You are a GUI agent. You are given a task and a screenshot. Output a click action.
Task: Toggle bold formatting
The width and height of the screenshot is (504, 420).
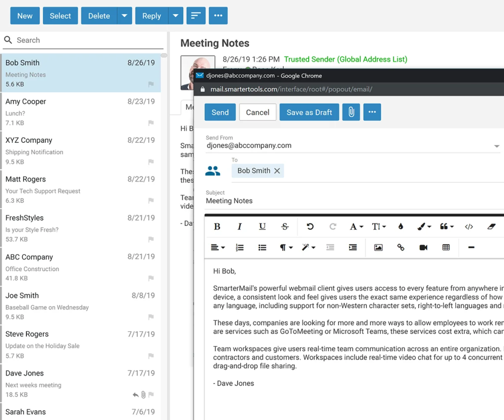(x=217, y=226)
